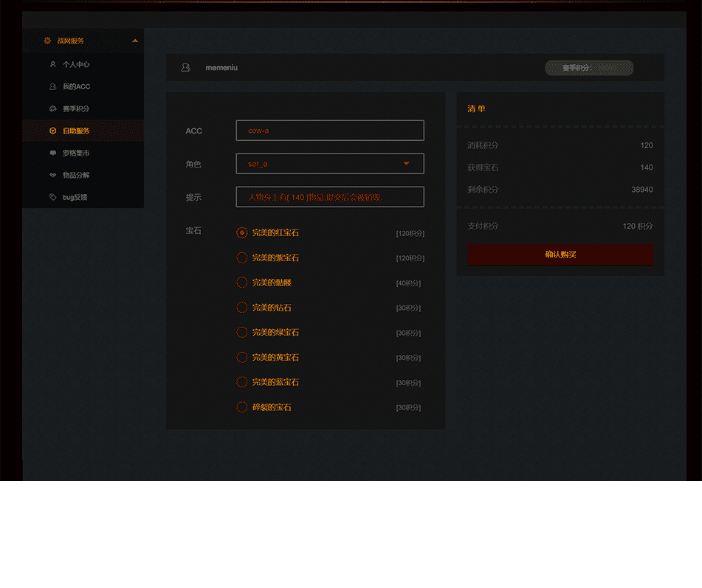Viewport: 702px width, 588px height.
Task: Select 完美的钻石 gem option
Action: (x=241, y=308)
